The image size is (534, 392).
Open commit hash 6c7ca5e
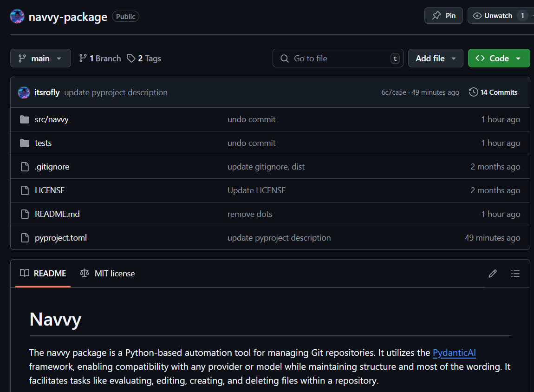pos(394,92)
